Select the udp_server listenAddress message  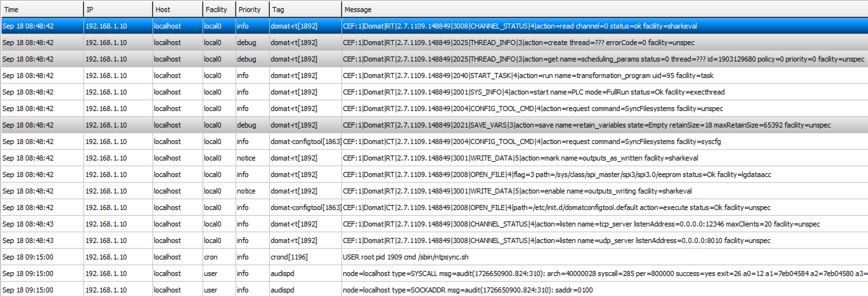[x=557, y=241]
